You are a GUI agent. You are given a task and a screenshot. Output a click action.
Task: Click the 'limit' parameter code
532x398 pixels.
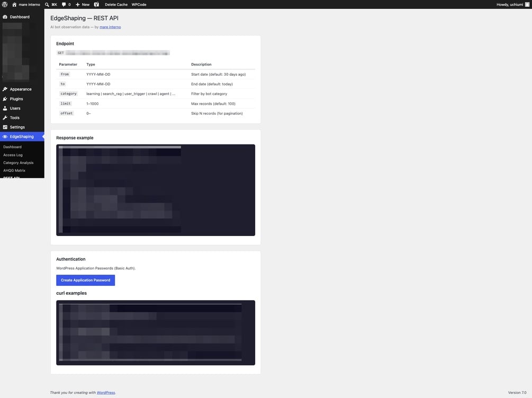[x=66, y=104]
